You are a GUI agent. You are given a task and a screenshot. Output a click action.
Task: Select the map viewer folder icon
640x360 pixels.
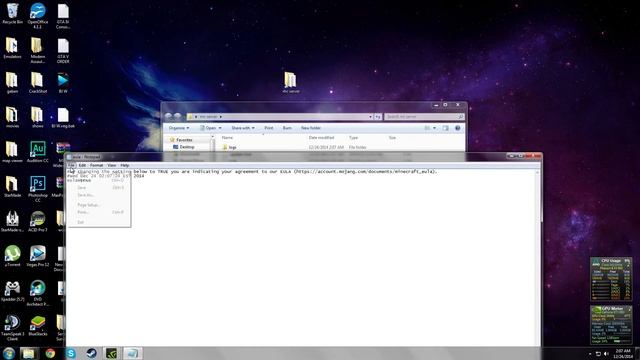coord(12,152)
